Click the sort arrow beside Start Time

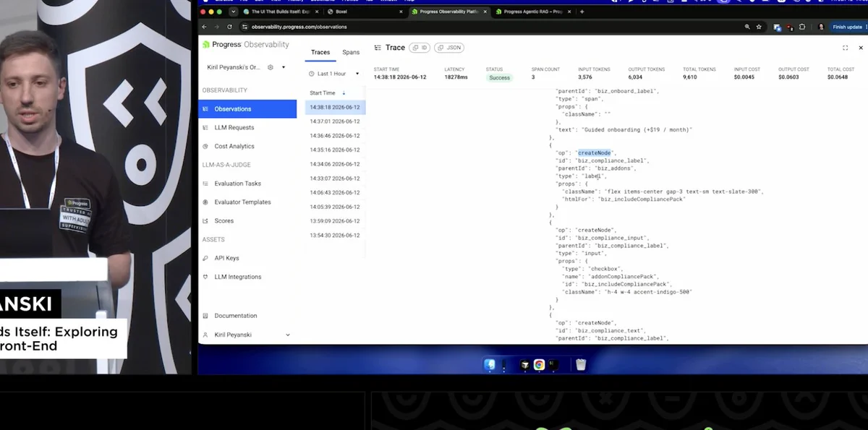pyautogui.click(x=344, y=93)
